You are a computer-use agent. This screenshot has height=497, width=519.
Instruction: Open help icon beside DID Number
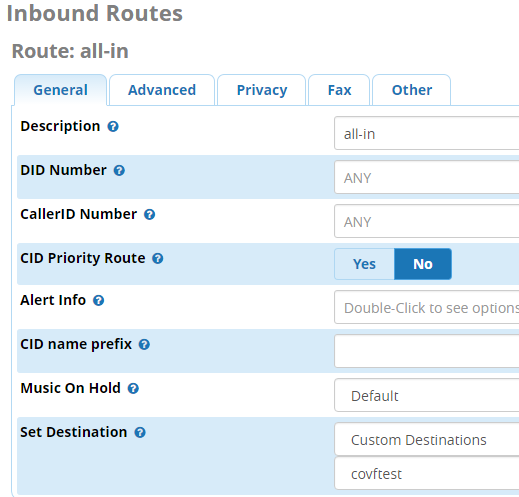click(x=119, y=171)
